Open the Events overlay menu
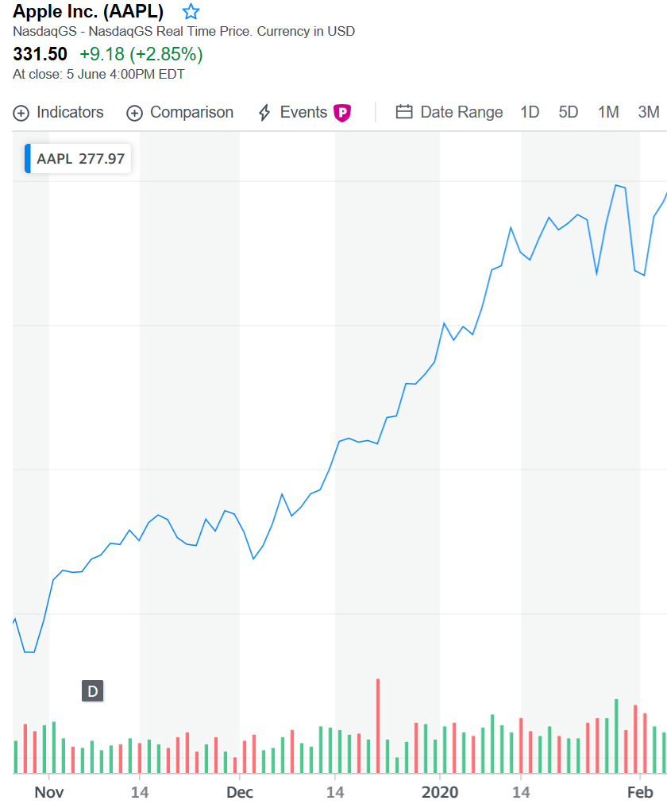The height and width of the screenshot is (812, 667). (x=304, y=112)
